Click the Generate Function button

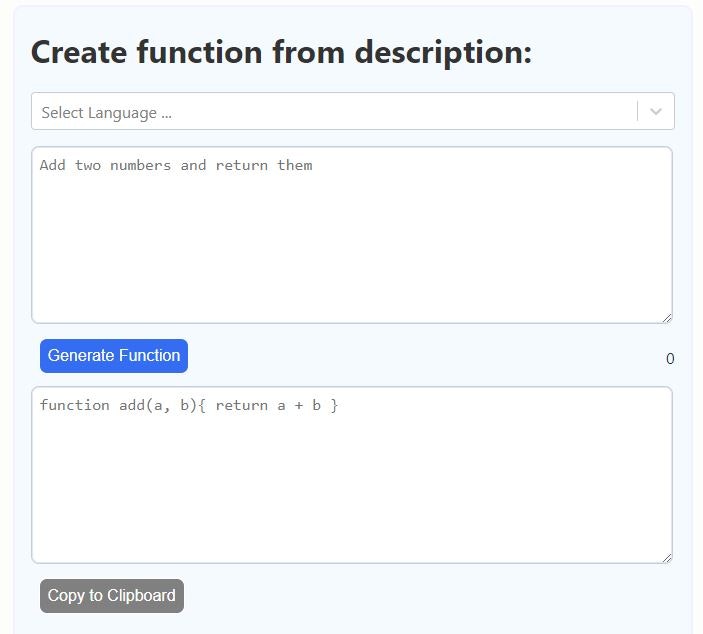click(114, 356)
